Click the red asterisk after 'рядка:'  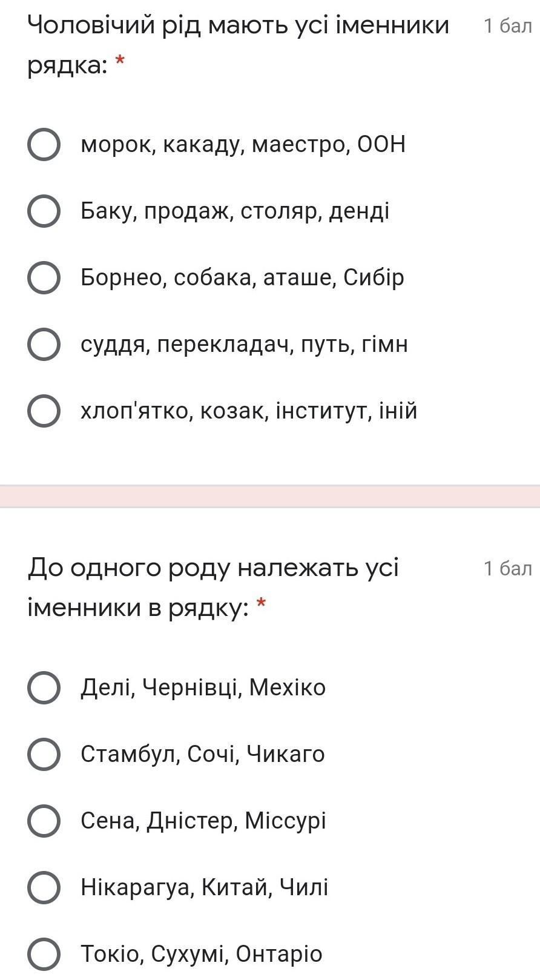tap(120, 61)
